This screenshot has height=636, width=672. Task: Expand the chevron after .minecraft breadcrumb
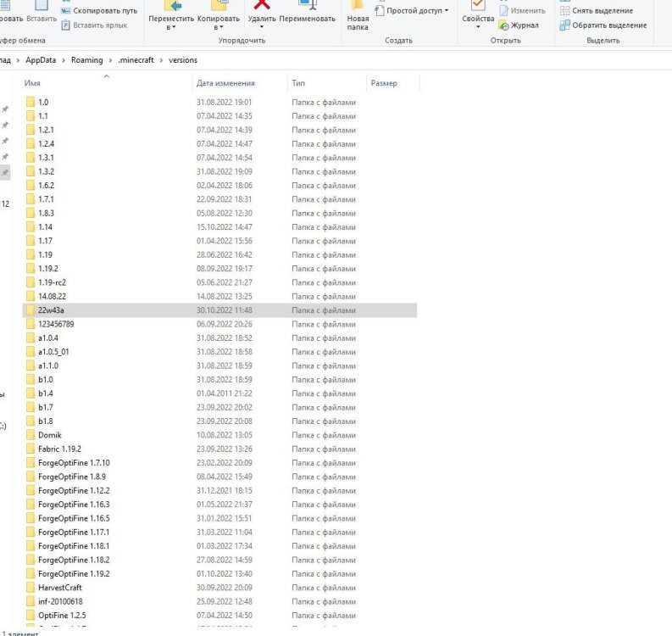tap(161, 60)
